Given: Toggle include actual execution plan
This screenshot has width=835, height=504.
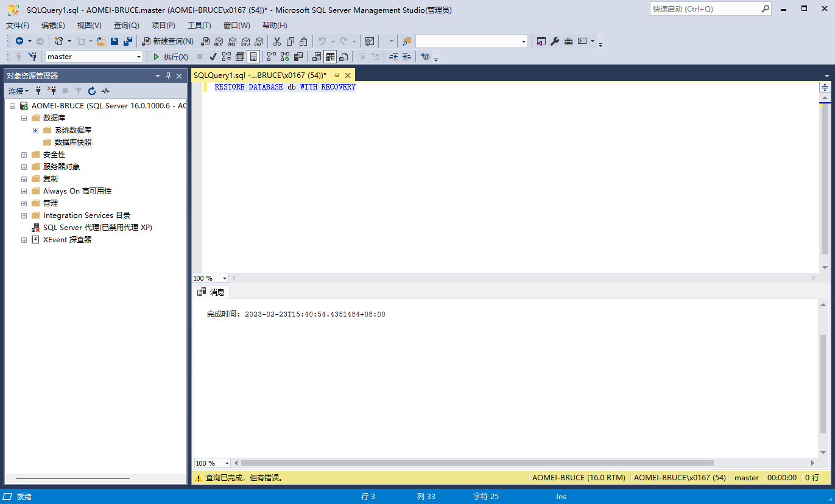Looking at the screenshot, I should pos(271,57).
